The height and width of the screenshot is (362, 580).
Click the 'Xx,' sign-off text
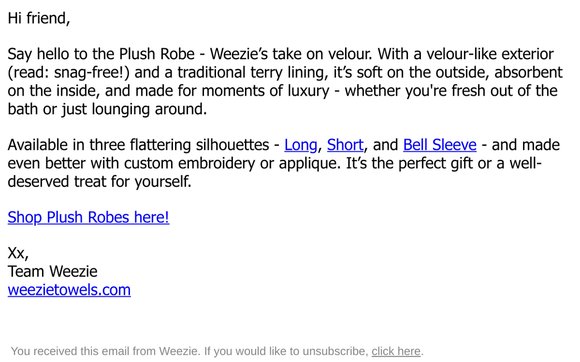[18, 254]
